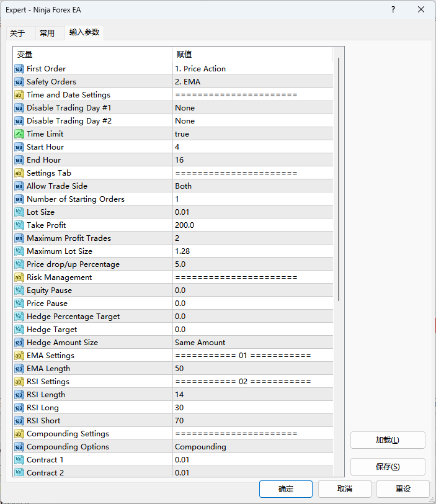Image resolution: width=436 pixels, height=504 pixels.
Task: Click the Maximum Lot Size value 1.28
Action: 253,251
